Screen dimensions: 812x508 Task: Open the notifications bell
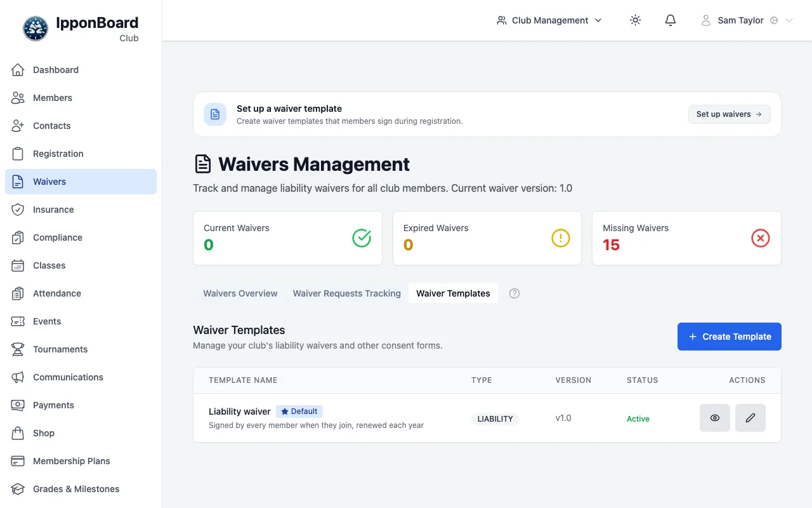(671, 20)
